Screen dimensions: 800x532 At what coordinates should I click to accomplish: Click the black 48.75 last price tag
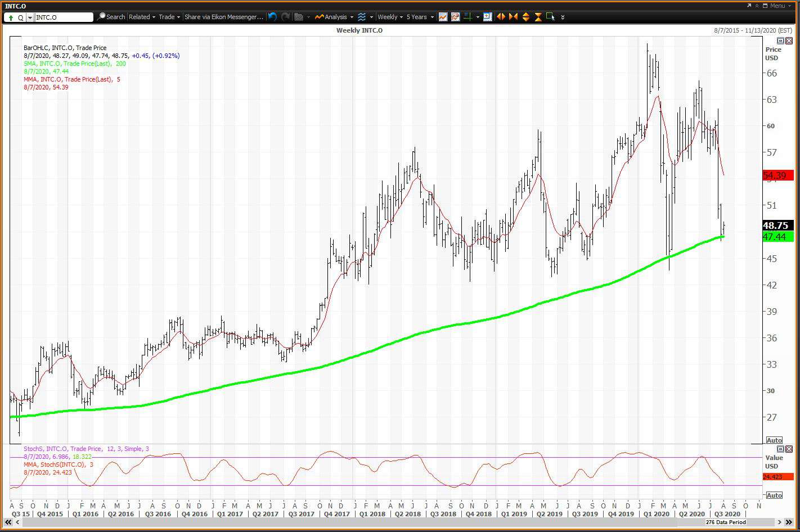pos(778,225)
